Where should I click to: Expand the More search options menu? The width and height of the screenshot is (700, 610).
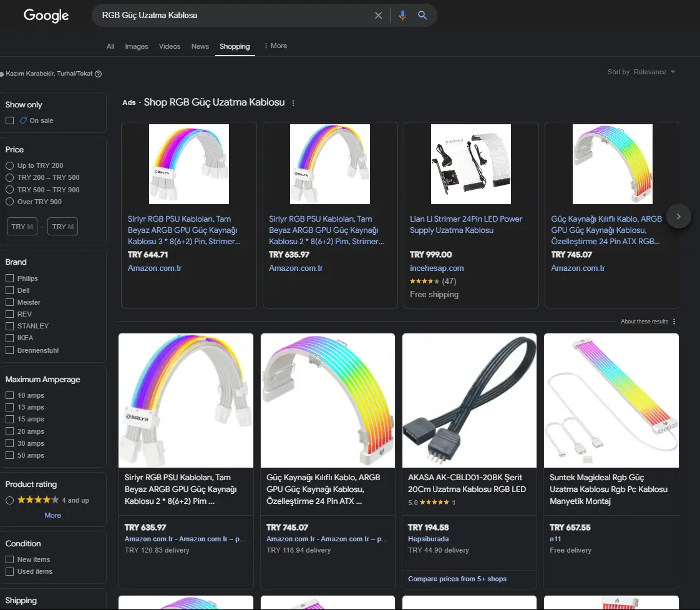(x=276, y=46)
